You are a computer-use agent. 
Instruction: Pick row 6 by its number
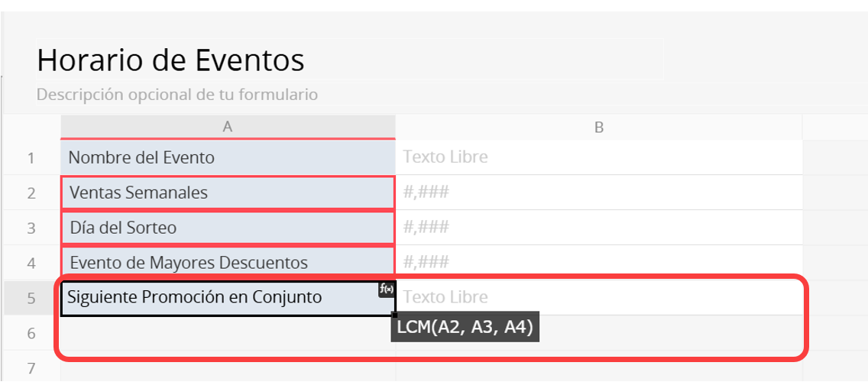(x=31, y=333)
